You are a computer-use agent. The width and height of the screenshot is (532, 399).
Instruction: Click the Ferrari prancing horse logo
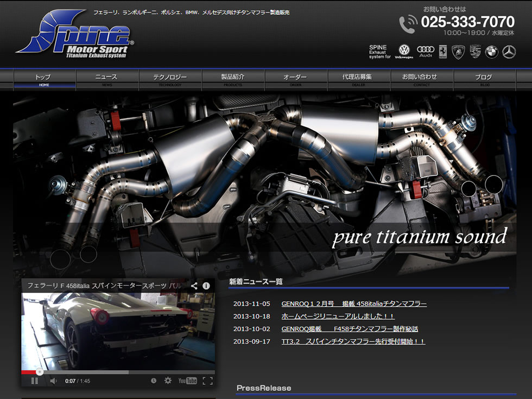coord(443,52)
